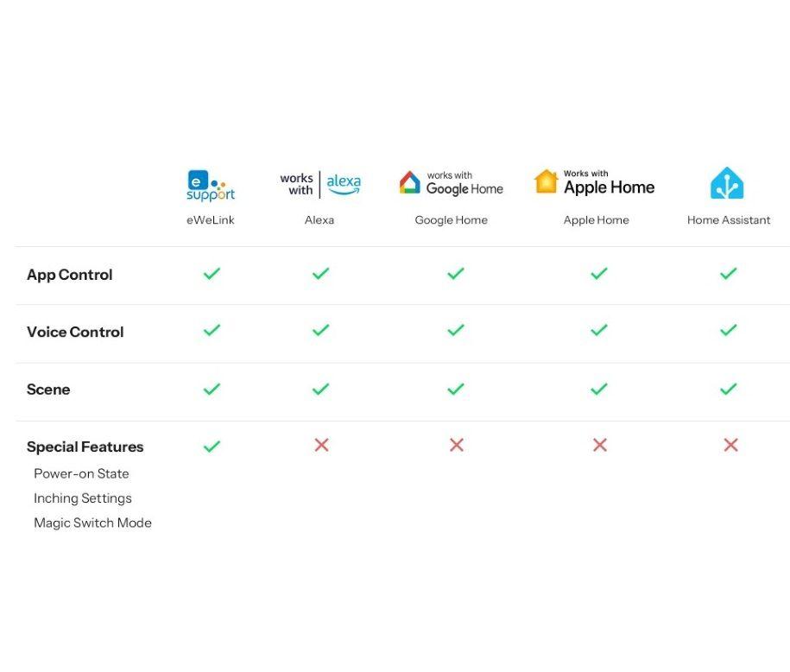790x672 pixels.
Task: Click Apple Home Scene checkmark
Action: pos(599,389)
